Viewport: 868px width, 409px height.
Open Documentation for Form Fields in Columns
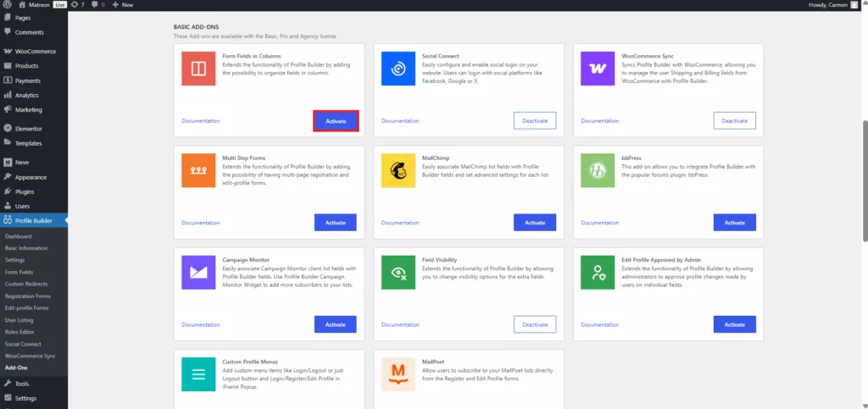tap(200, 120)
